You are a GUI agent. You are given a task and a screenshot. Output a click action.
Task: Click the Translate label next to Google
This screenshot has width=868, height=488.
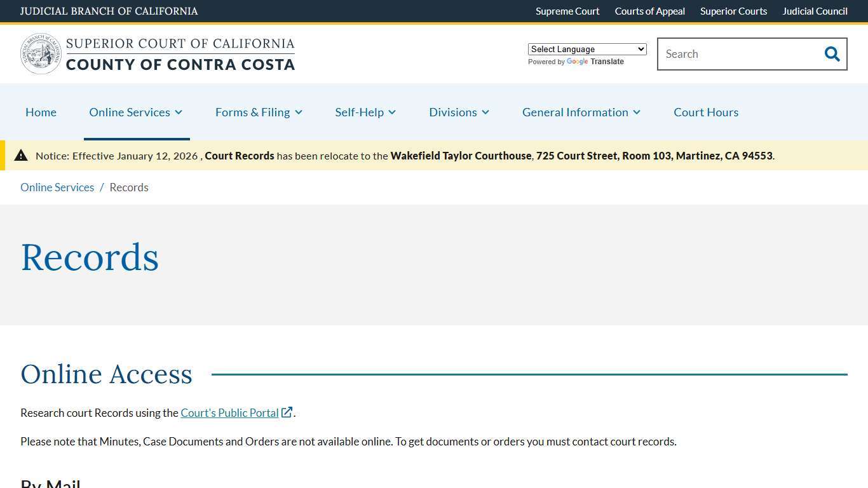click(607, 62)
